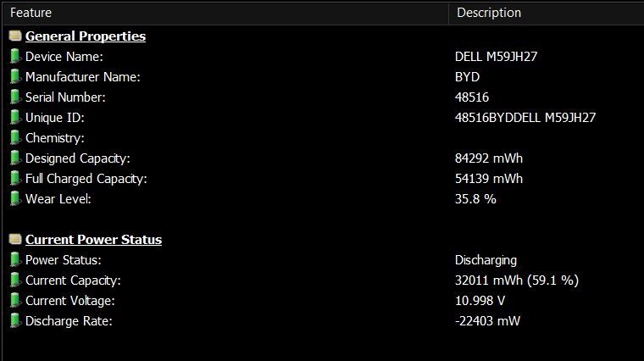Click the battery icon beside Power Status
Viewport: 644px width, 361px height.
15,260
